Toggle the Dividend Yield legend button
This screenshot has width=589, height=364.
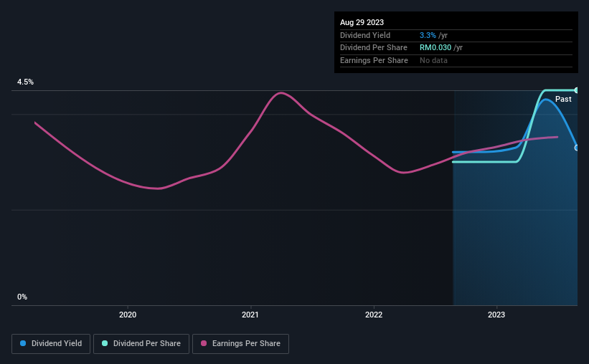51,344
